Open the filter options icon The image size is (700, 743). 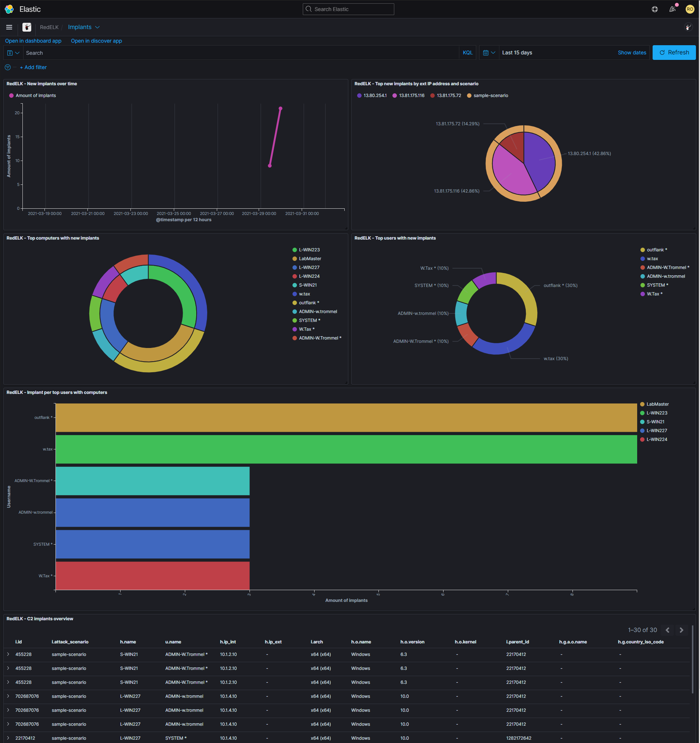coord(8,67)
